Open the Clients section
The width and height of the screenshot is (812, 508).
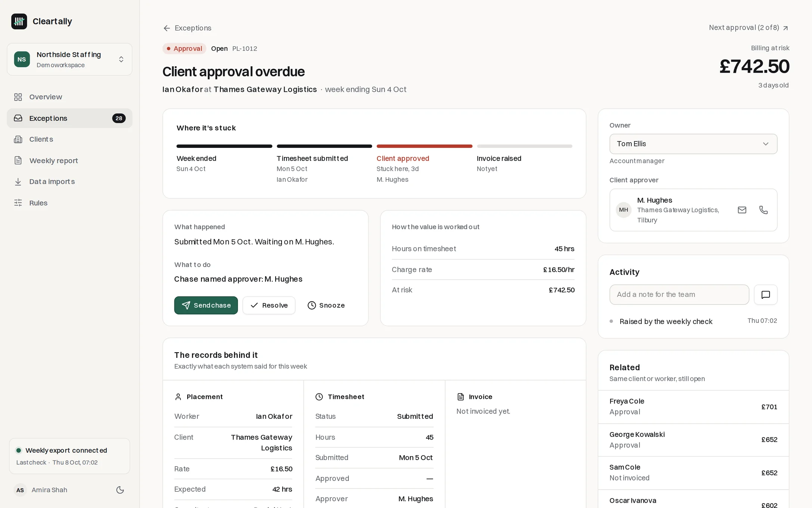point(70,139)
